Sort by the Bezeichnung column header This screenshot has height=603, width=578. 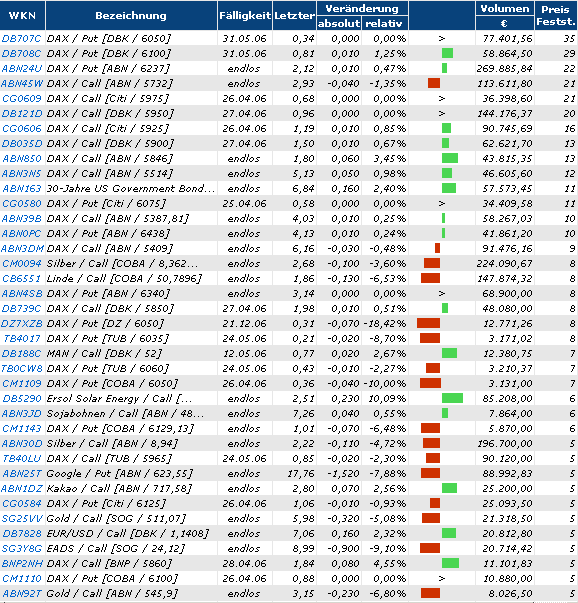tap(131, 15)
